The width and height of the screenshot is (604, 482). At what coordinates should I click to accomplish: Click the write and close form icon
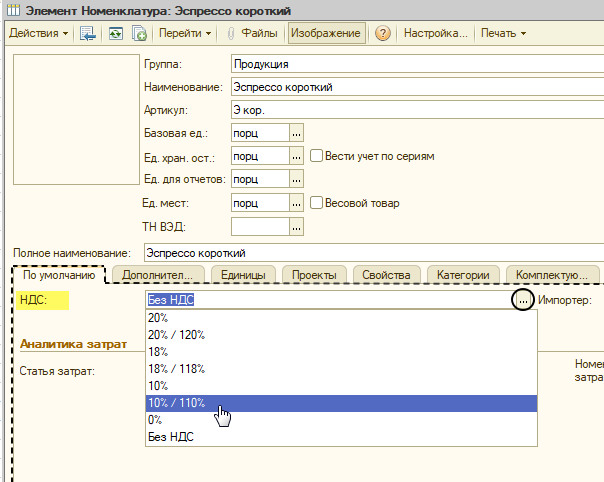pos(87,33)
